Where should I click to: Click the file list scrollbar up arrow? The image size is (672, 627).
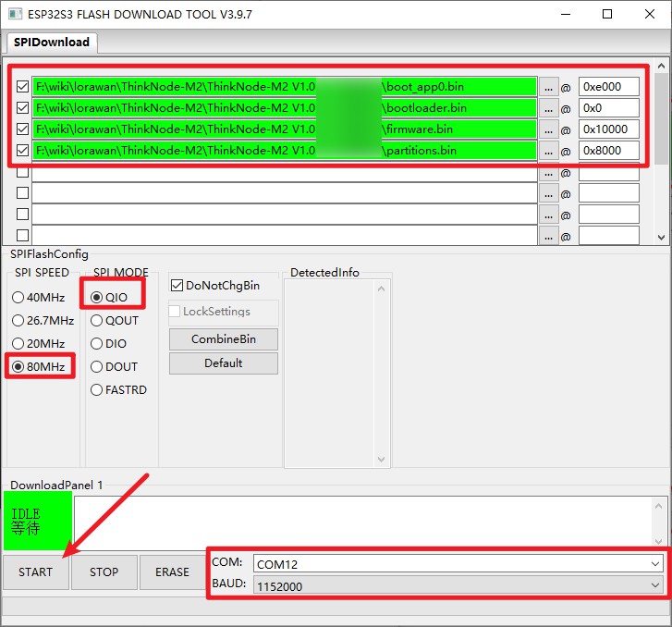[x=661, y=66]
